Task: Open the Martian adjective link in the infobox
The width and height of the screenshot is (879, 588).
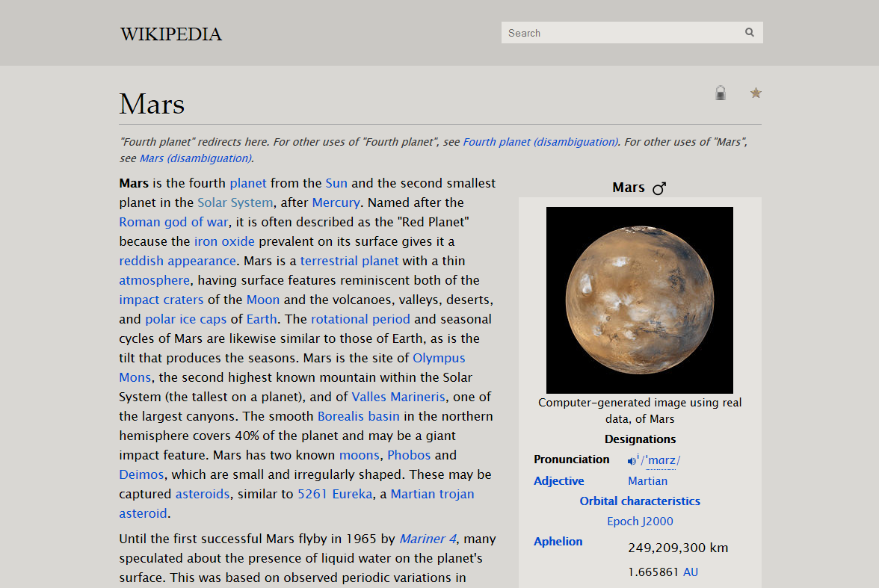Action: [647, 480]
